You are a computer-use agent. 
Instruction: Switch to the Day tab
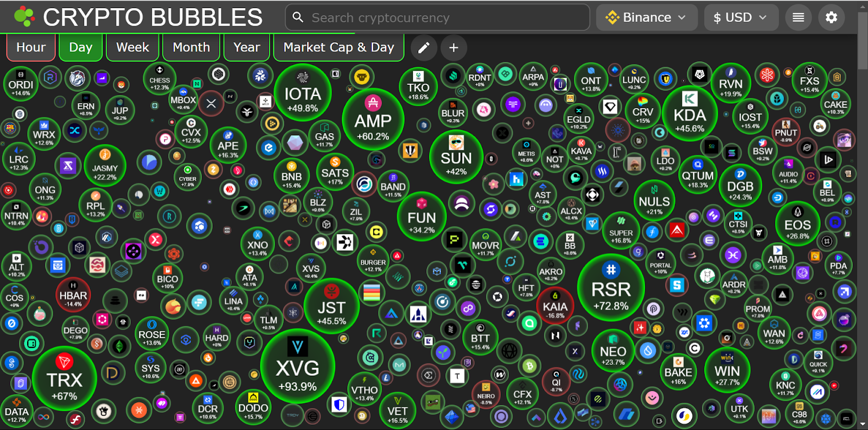[81, 48]
